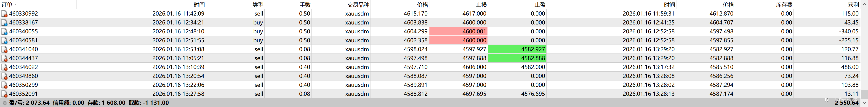Sort by the 获利 column header
The image size is (868, 107).
point(853,5)
